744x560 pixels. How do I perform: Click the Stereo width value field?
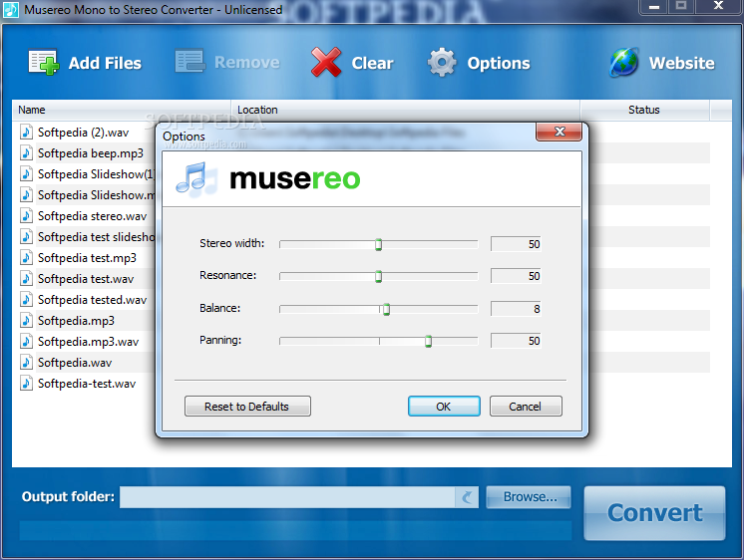516,244
